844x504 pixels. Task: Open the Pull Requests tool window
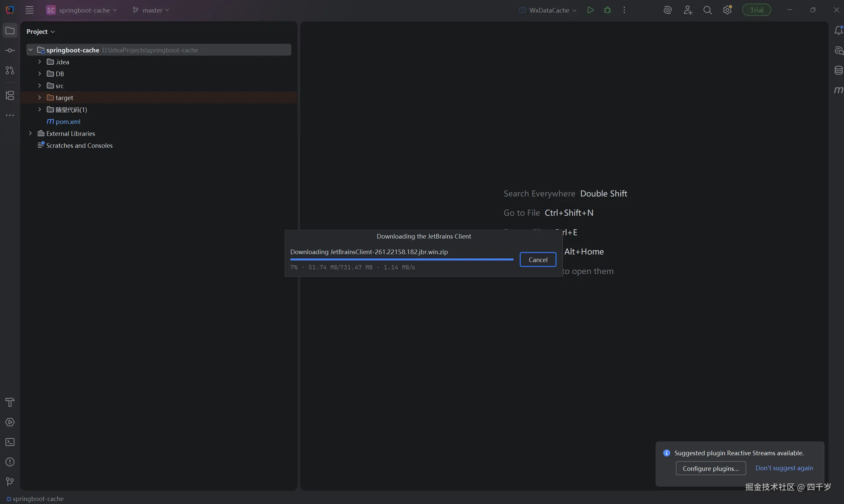[10, 70]
